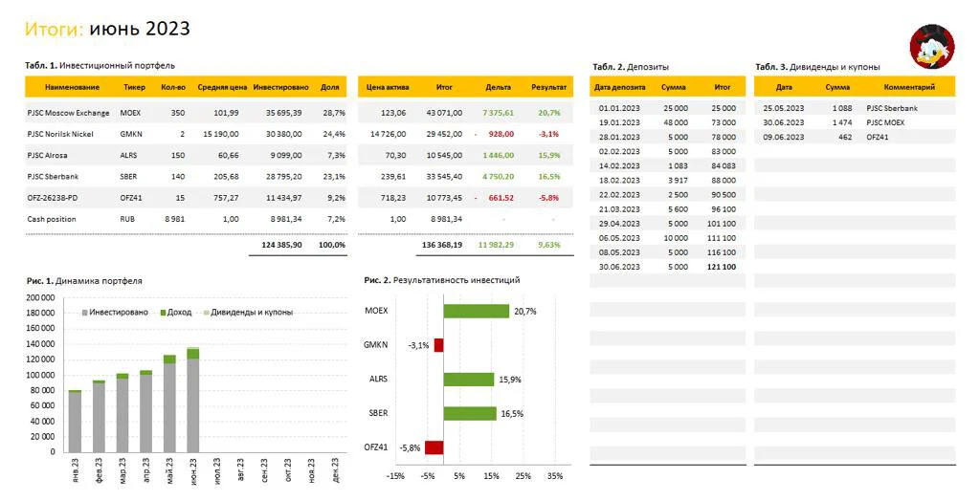Click the gray "Инвестировано" legend swatch
Image resolution: width=980 pixels, height=501 pixels.
[x=85, y=313]
